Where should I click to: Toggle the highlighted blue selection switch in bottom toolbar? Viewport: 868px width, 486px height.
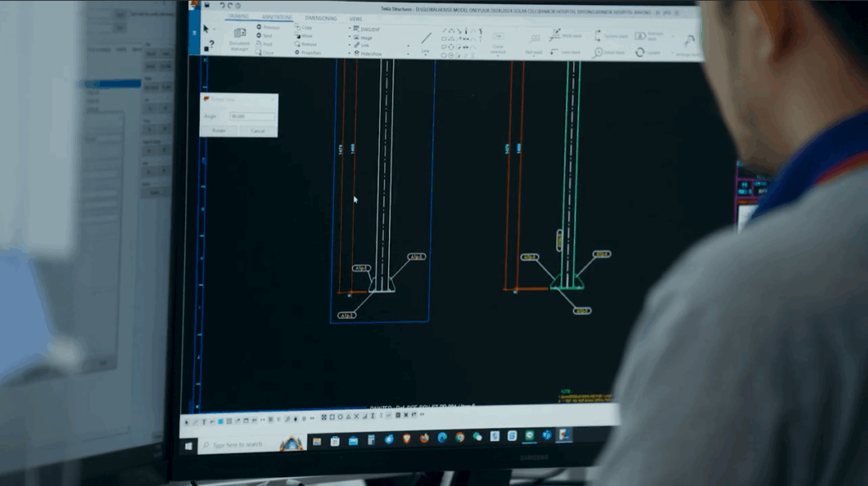[220, 421]
